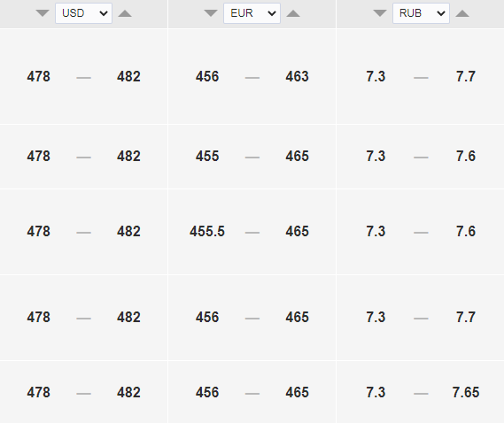Click the EUR buy rate 455
Image resolution: width=504 pixels, height=423 pixels.
pos(207,156)
